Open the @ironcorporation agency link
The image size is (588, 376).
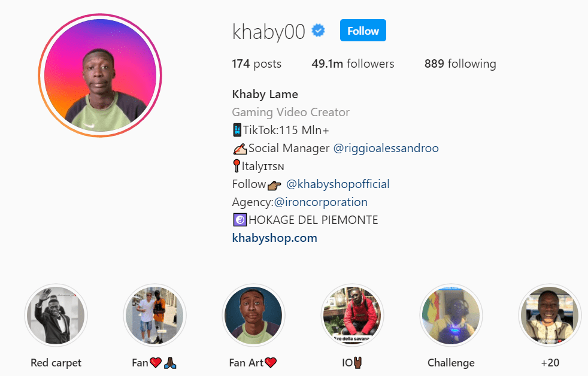pos(320,202)
